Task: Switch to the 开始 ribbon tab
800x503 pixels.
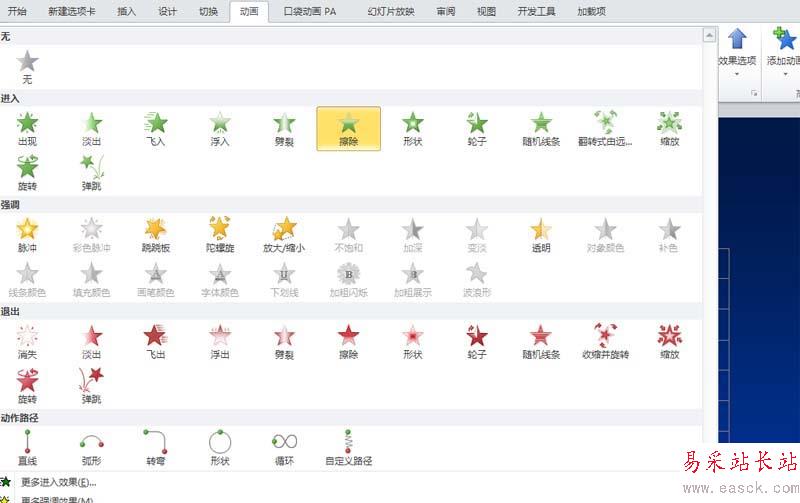Action: (17, 11)
